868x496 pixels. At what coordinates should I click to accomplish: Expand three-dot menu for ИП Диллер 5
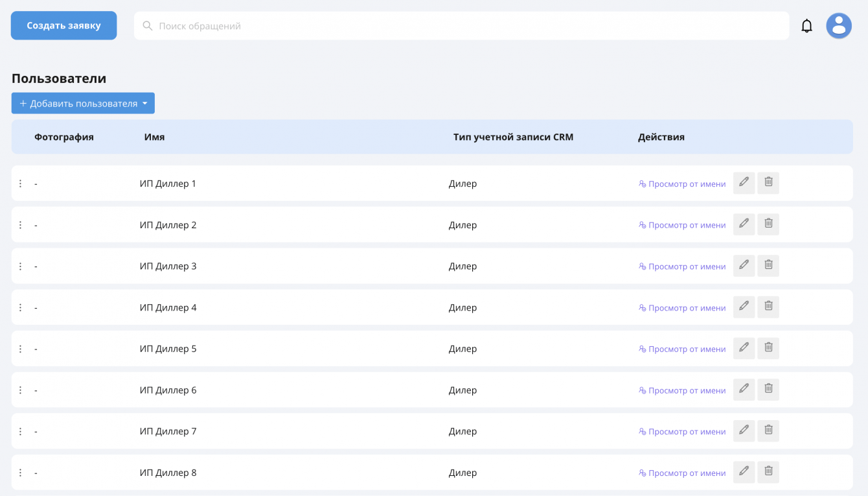[20, 349]
